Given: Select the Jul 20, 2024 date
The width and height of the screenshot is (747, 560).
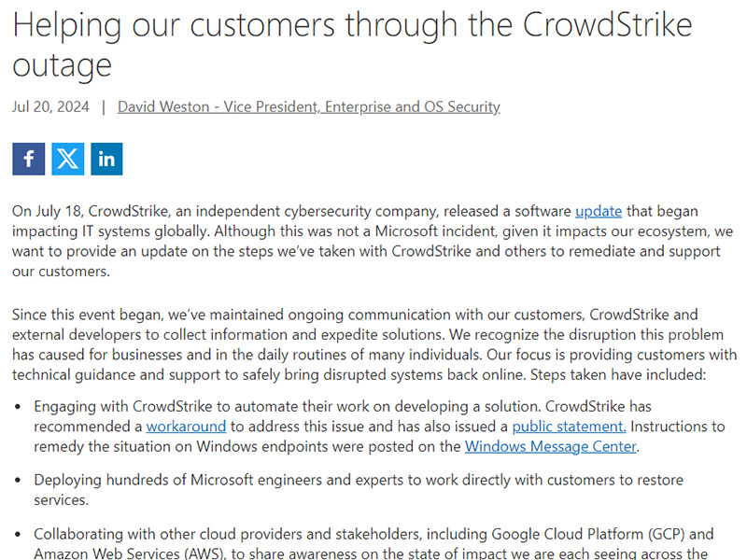Looking at the screenshot, I should coord(49,106).
